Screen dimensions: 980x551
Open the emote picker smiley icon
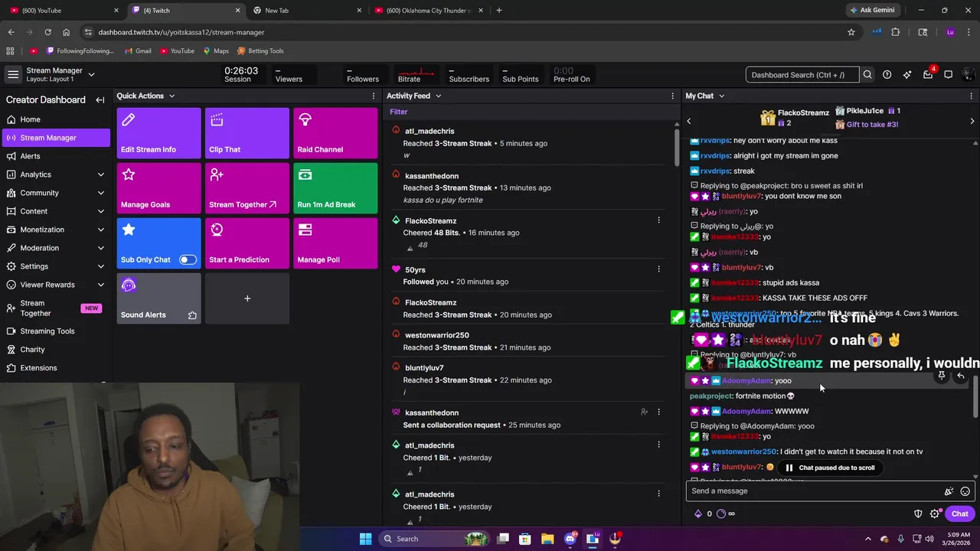tap(965, 491)
